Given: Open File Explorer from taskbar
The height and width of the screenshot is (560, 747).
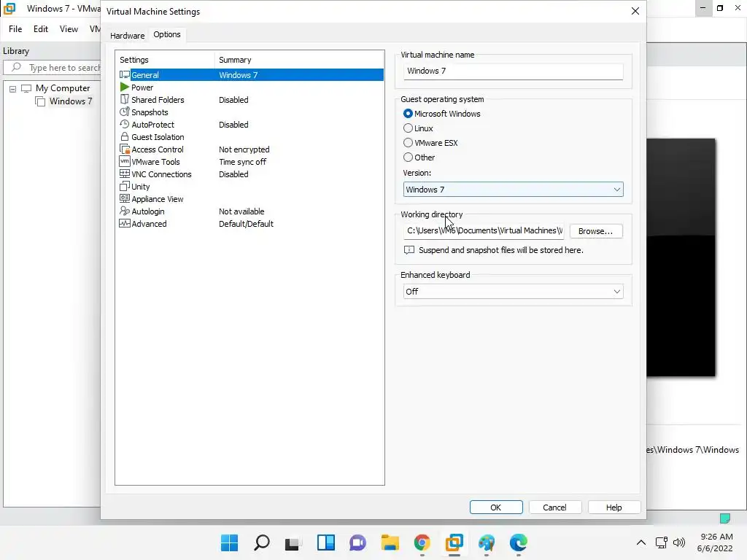Looking at the screenshot, I should (390, 542).
